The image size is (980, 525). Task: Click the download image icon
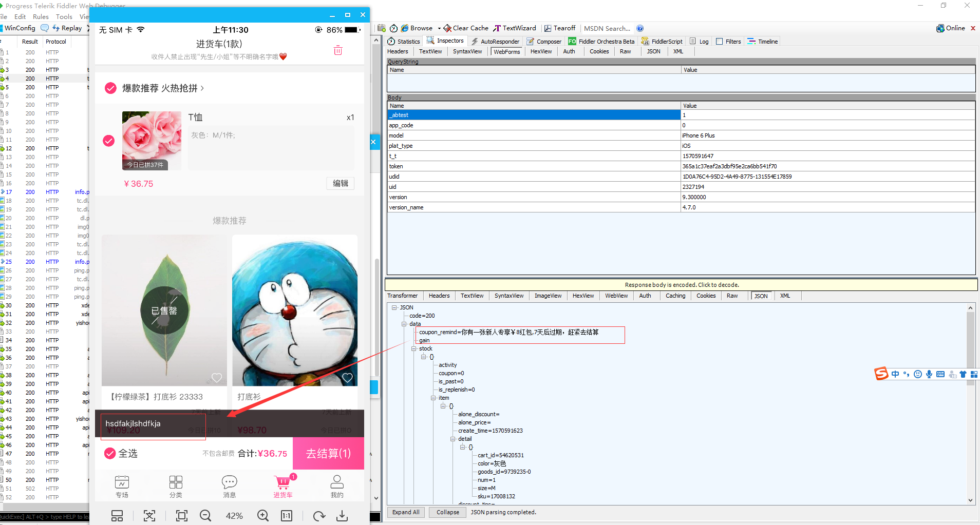coord(342,515)
